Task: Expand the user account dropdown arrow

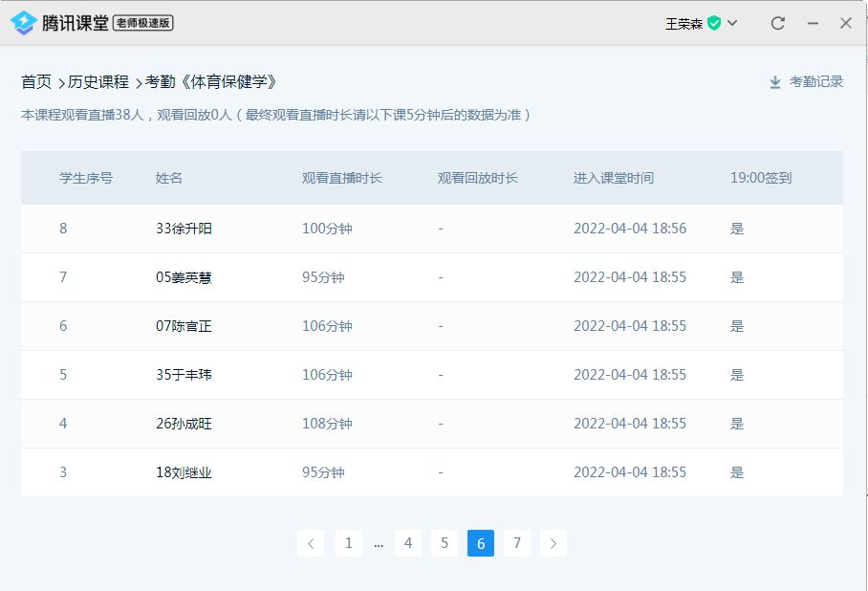Action: pyautogui.click(x=732, y=23)
